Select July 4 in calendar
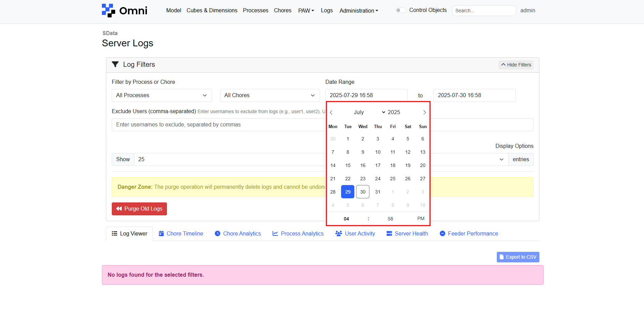Image resolution: width=644 pixels, height=321 pixels. [x=393, y=139]
